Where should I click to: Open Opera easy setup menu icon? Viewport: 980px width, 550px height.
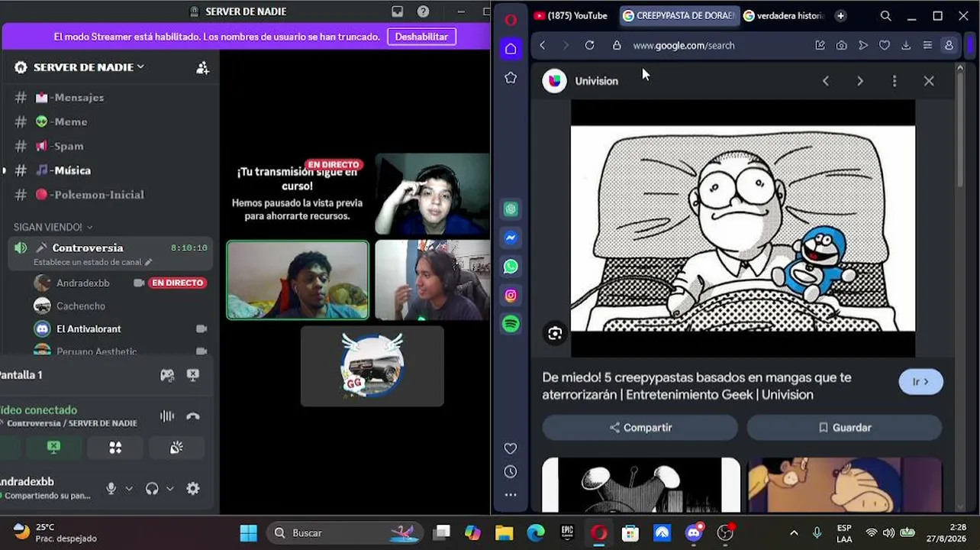click(x=927, y=45)
